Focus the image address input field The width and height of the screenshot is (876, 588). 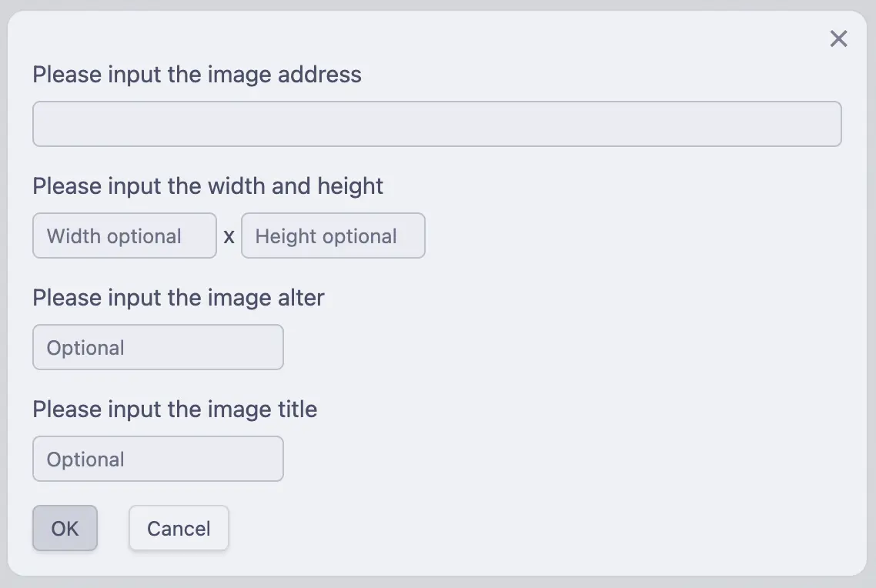pos(436,124)
